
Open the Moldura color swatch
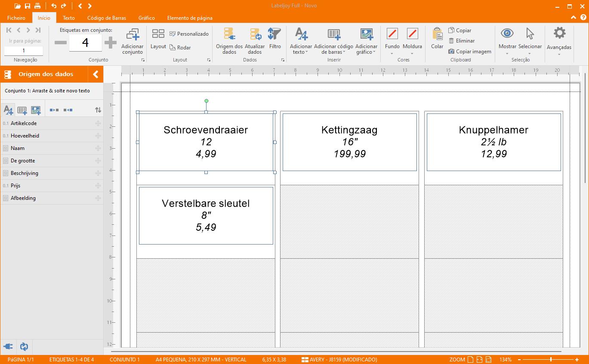coord(412,34)
